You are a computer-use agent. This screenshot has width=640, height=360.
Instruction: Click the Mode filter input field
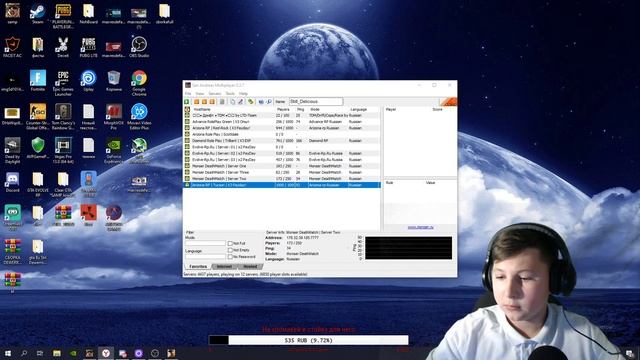pyautogui.click(x=205, y=243)
